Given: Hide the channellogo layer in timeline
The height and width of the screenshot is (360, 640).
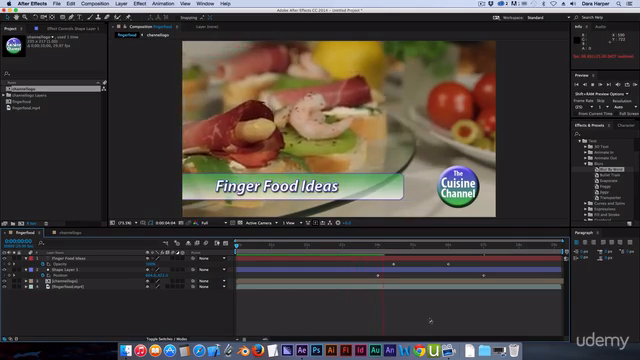Looking at the screenshot, I should [x=4, y=281].
